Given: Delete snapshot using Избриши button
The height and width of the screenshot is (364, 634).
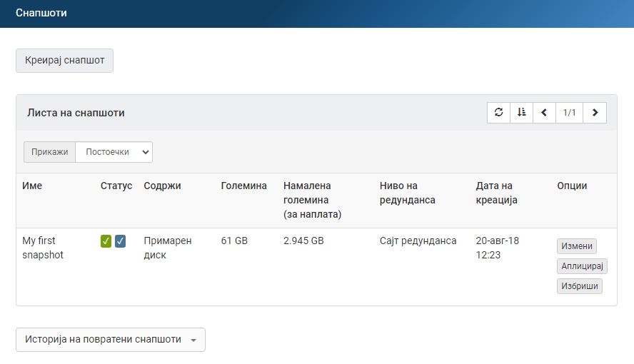Looking at the screenshot, I should tap(579, 286).
